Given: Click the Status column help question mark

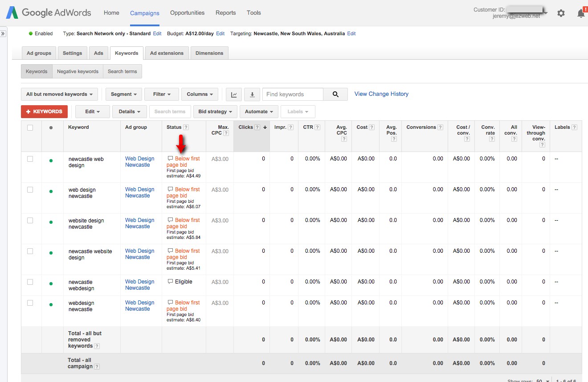Looking at the screenshot, I should [186, 127].
